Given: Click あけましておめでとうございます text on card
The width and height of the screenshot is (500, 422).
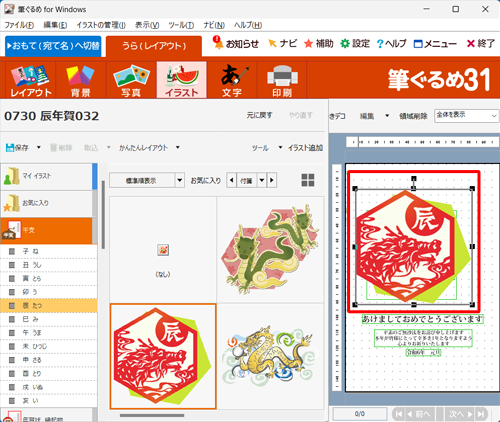Looking at the screenshot, I should [x=422, y=319].
